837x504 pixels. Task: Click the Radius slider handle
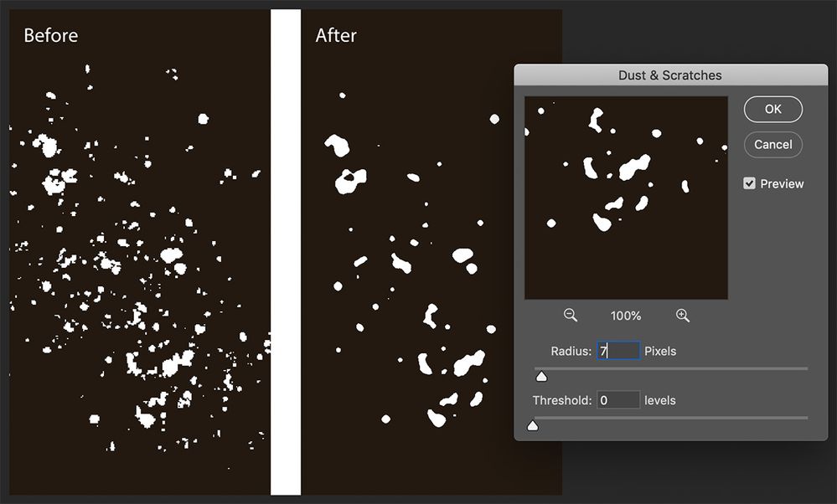click(x=541, y=377)
